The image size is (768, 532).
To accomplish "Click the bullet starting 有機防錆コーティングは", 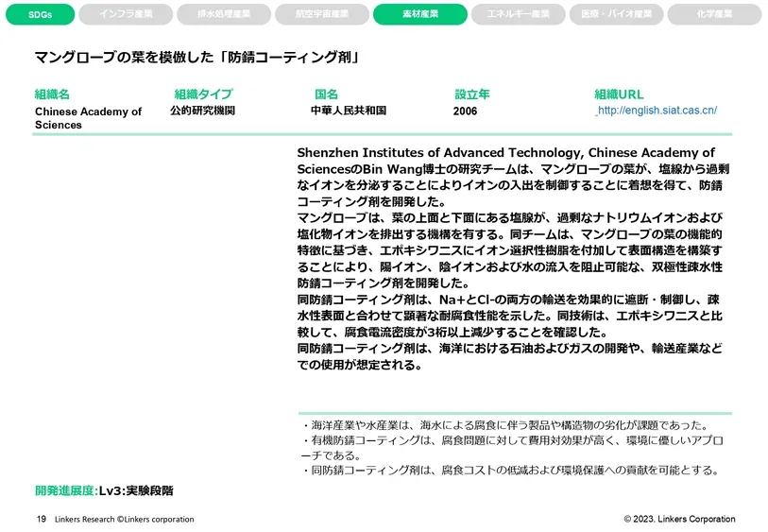I will pos(512,448).
